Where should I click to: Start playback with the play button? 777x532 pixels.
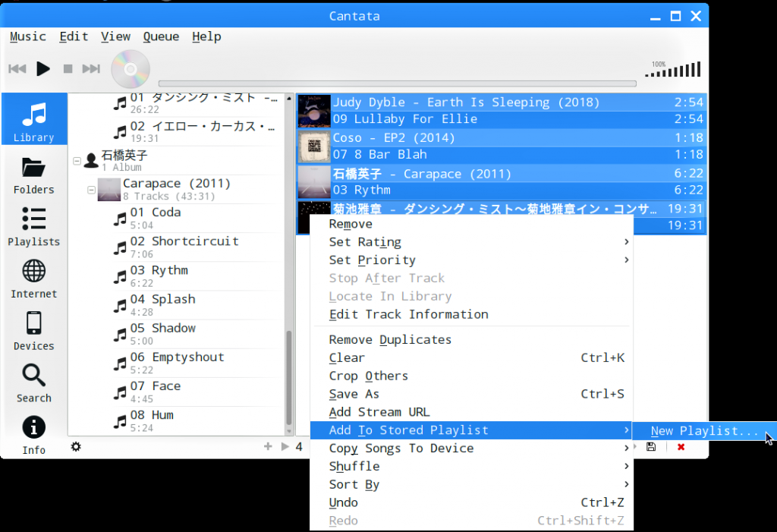click(43, 68)
